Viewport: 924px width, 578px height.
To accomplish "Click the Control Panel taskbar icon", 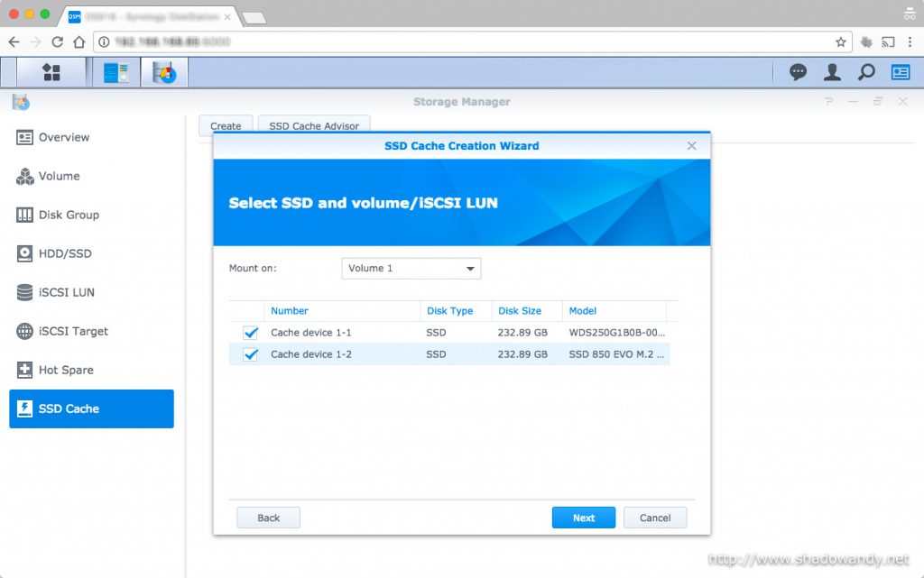I will pos(115,72).
